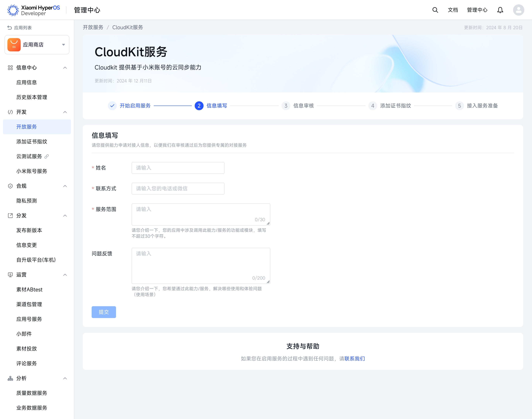The width and height of the screenshot is (532, 419).
Task: Open 文档 in the top bar
Action: [453, 10]
